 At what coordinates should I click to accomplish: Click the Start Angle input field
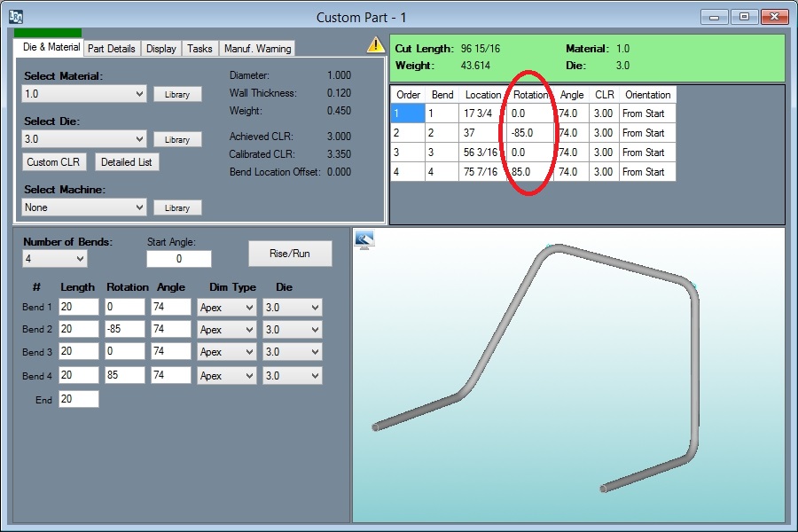point(179,259)
